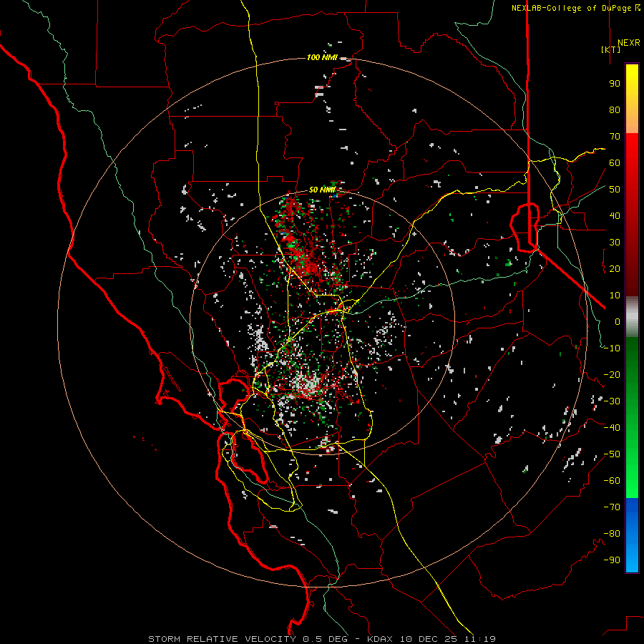The image size is (644, 644).
Task: Click the 20 value on the velocity scale
Action: (x=615, y=268)
